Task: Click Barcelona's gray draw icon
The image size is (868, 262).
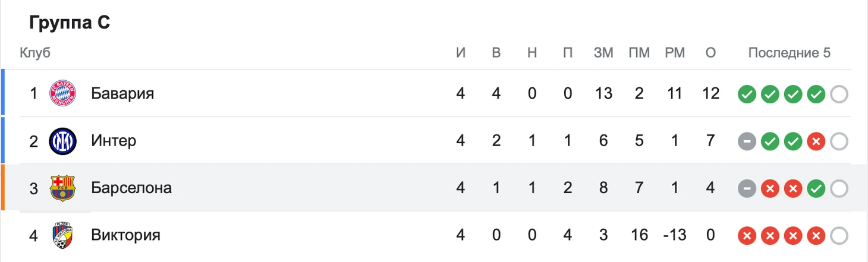Action: coord(747,189)
